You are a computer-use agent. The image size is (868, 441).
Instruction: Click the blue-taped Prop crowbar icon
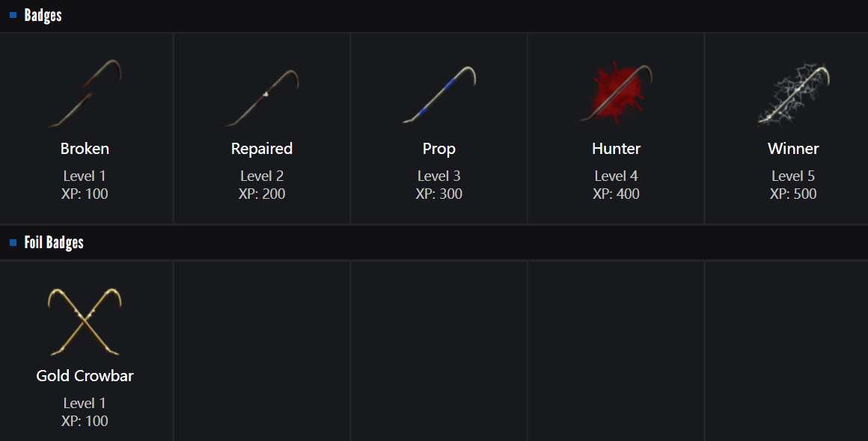pos(439,94)
